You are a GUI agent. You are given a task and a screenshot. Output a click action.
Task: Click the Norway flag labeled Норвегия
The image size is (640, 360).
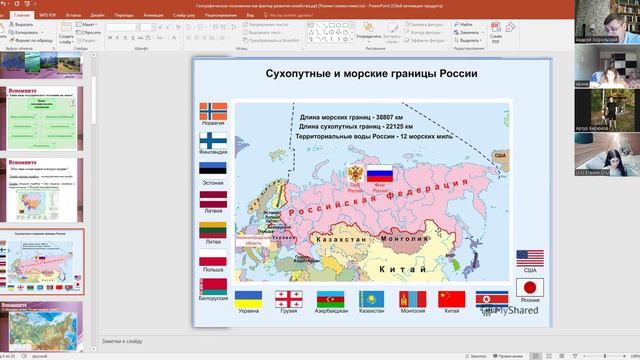(x=213, y=111)
